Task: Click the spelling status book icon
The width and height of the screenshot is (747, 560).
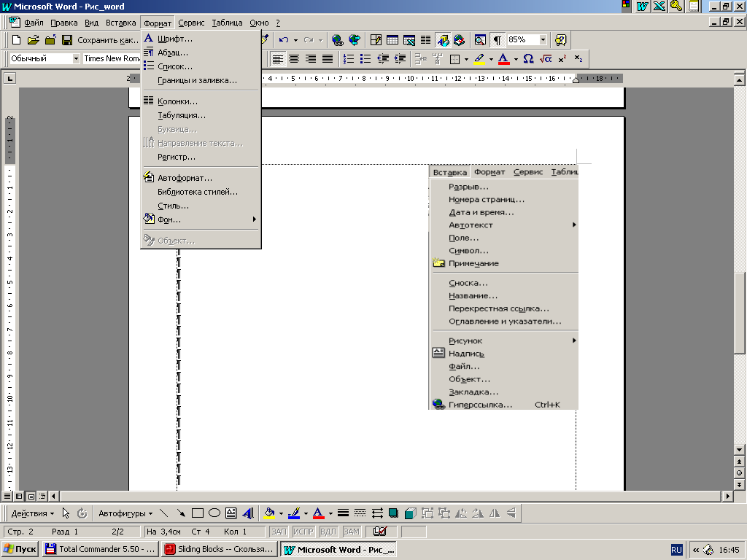Action: click(379, 531)
